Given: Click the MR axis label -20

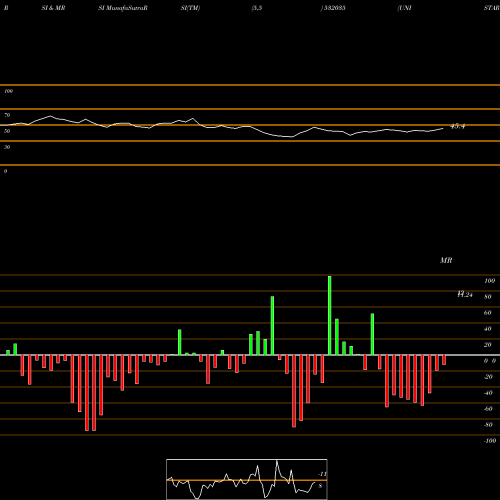Looking at the screenshot, I should [488, 377].
